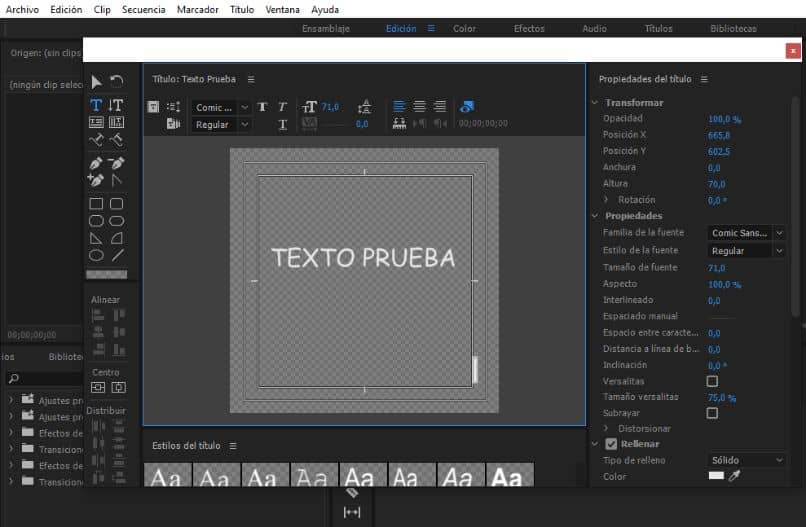
Task: Select the Line tool
Action: coord(117,255)
